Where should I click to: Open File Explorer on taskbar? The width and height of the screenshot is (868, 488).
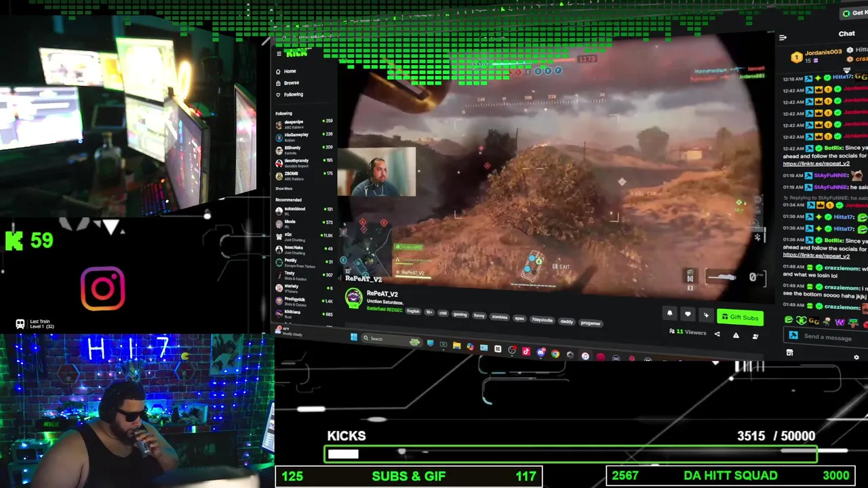[456, 346]
